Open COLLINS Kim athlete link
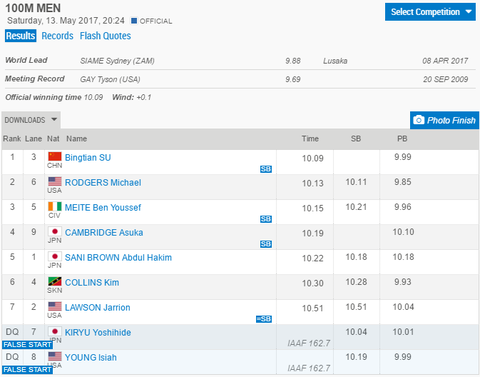 click(92, 282)
